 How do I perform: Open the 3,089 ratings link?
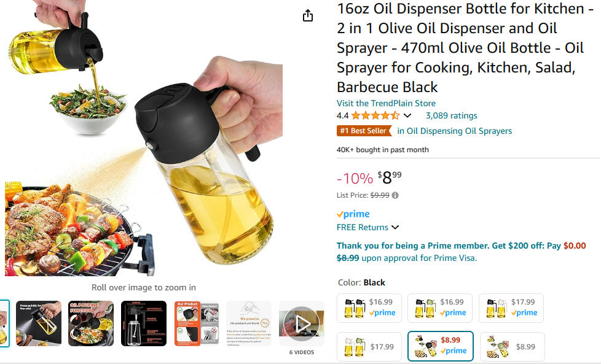452,115
